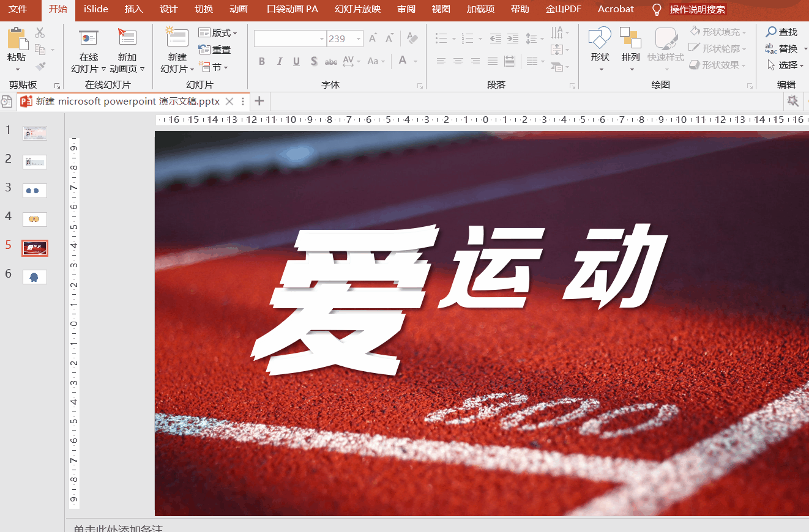Open the clipboard group dialog launcher
809x532 pixels.
(x=58, y=86)
